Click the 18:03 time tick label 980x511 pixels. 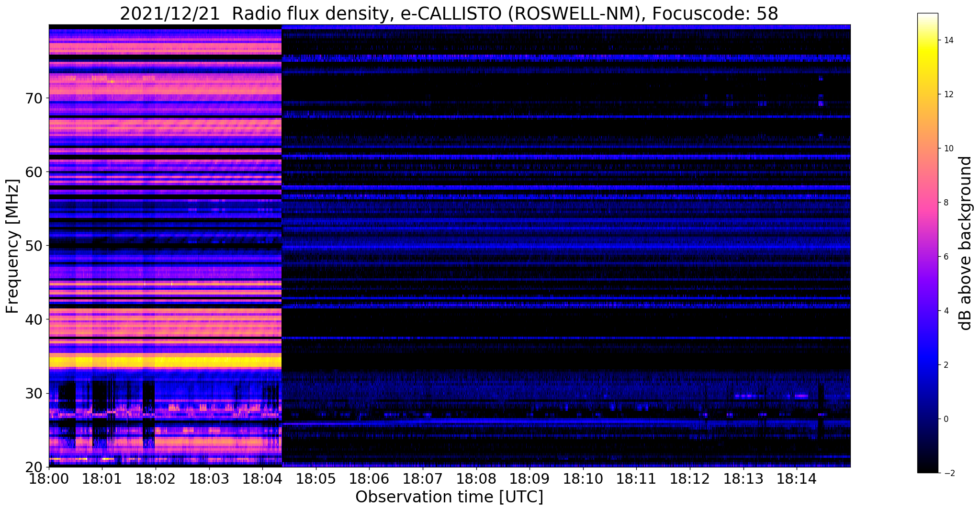209,478
